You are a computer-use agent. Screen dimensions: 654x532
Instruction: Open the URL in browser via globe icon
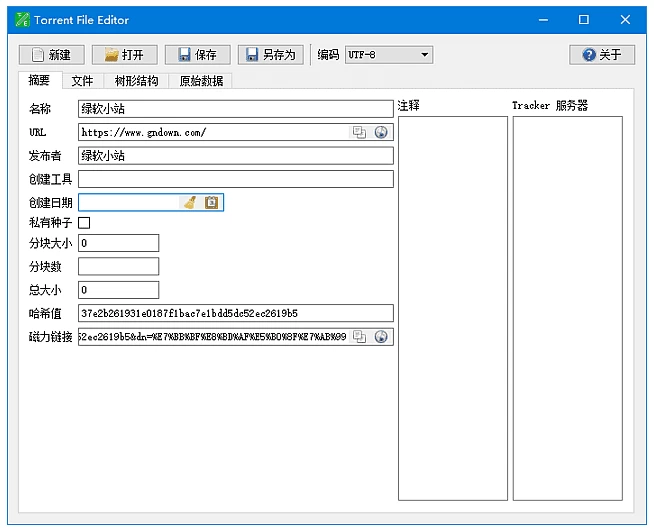(x=381, y=132)
